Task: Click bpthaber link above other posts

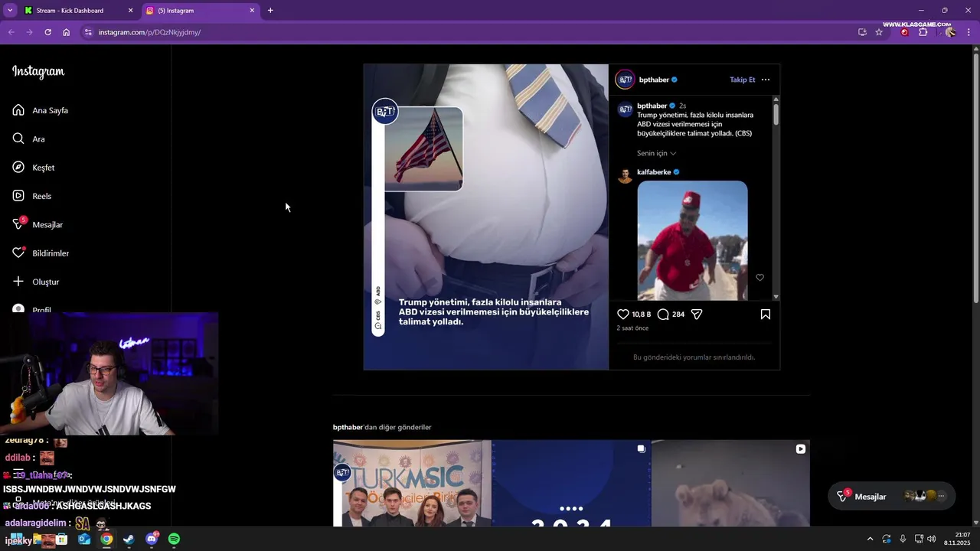Action: (348, 427)
